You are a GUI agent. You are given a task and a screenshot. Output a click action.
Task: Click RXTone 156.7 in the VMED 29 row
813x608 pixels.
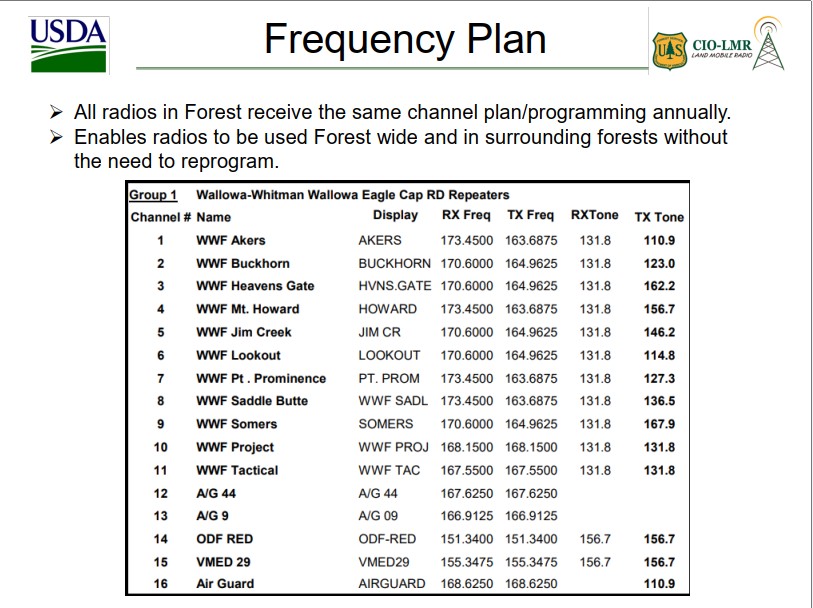(595, 562)
